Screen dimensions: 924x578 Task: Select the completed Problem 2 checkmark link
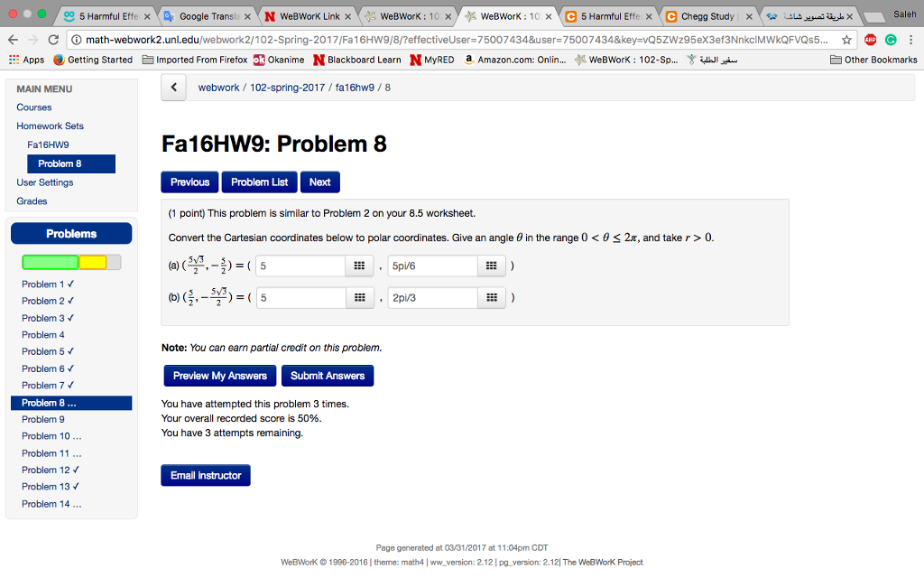(x=43, y=301)
